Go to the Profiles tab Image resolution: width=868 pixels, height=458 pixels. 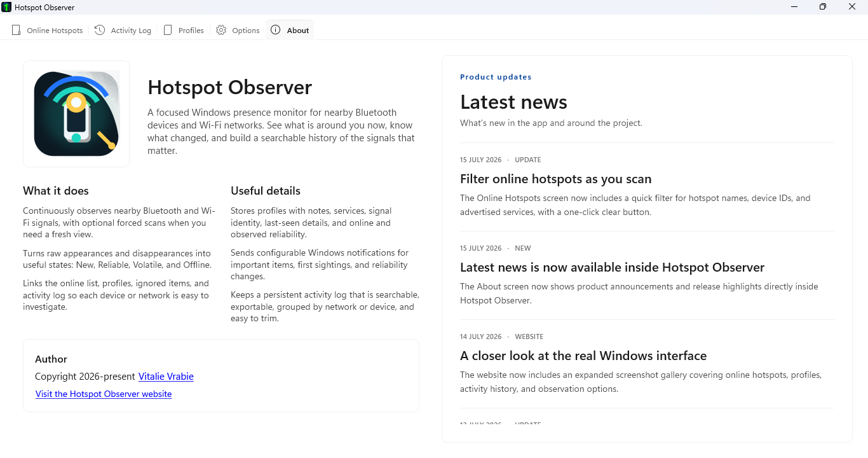click(184, 30)
